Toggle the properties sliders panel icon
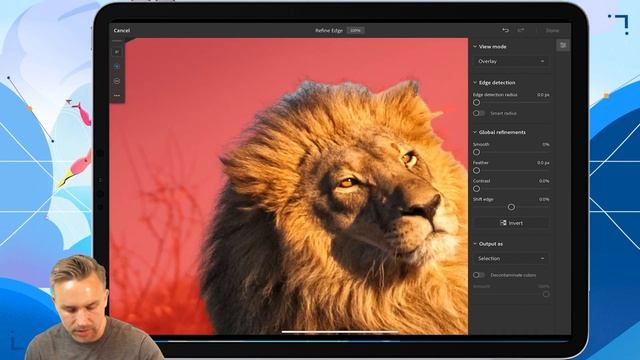The width and height of the screenshot is (640, 360). tap(563, 45)
